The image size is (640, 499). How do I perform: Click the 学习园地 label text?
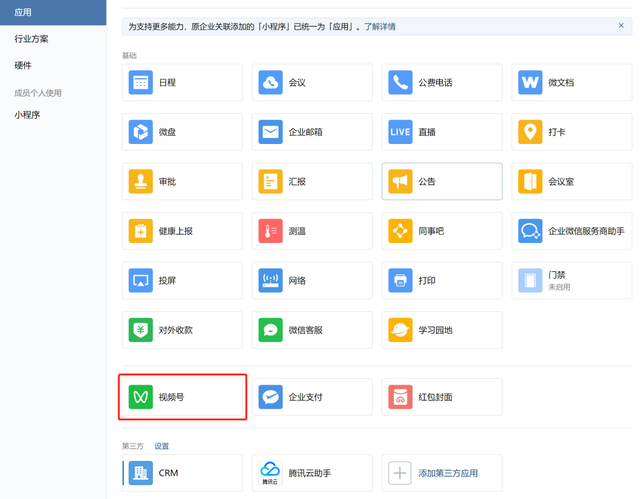click(x=435, y=330)
